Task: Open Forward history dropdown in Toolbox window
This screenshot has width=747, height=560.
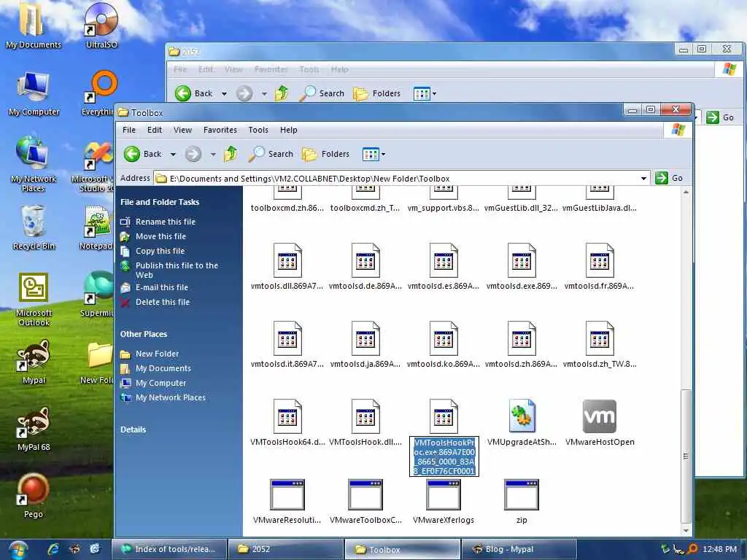Action: click(213, 155)
